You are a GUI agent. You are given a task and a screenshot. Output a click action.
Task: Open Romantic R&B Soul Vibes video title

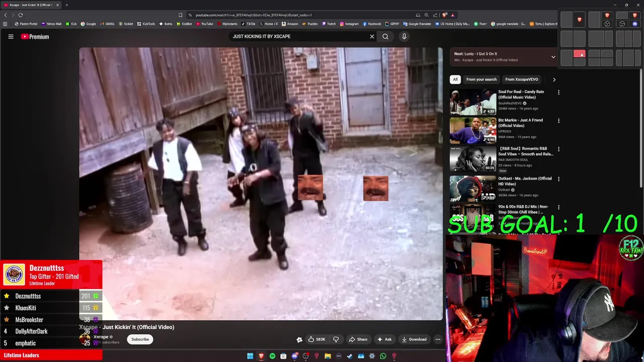pyautogui.click(x=526, y=151)
